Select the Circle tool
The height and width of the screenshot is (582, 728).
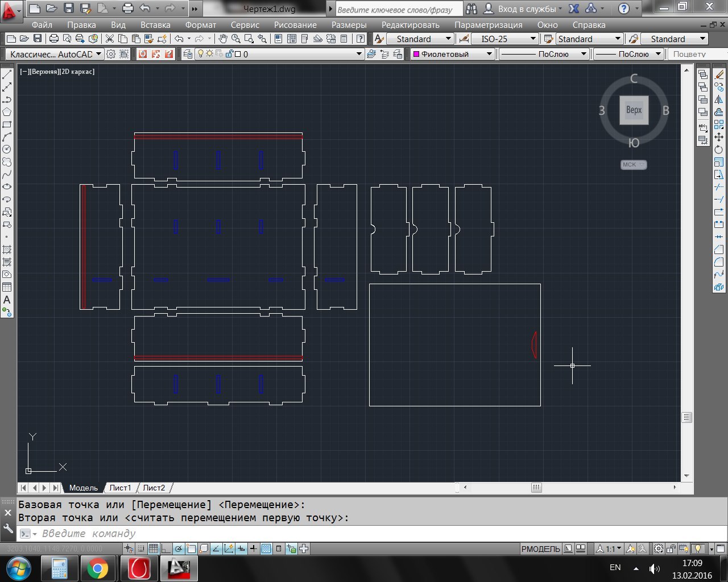[x=7, y=149]
